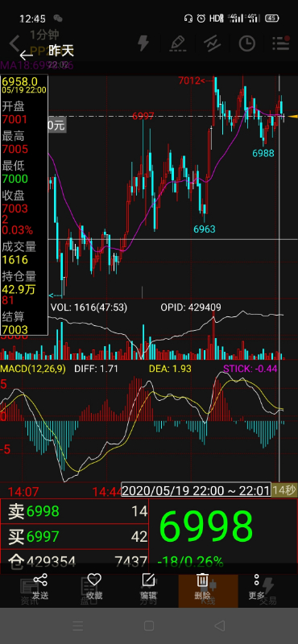The image size is (298, 644).
Task: Select the pencil drawing tool icon
Action: click(177, 43)
